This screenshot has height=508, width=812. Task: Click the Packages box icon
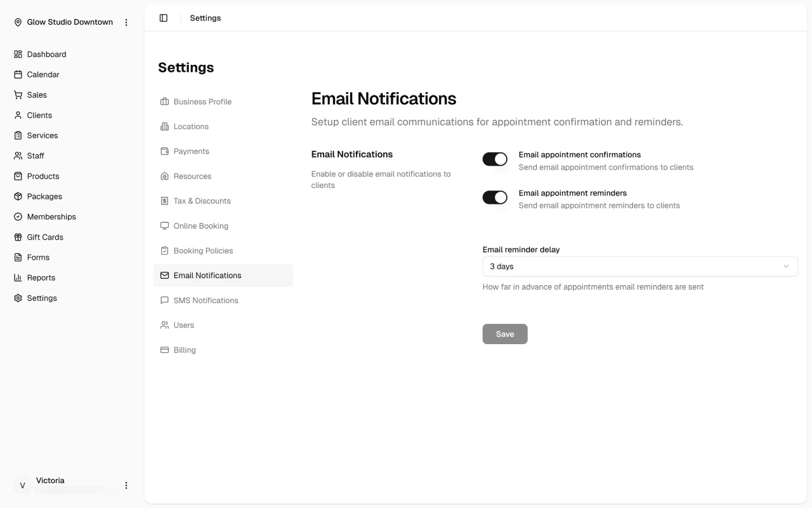(18, 196)
